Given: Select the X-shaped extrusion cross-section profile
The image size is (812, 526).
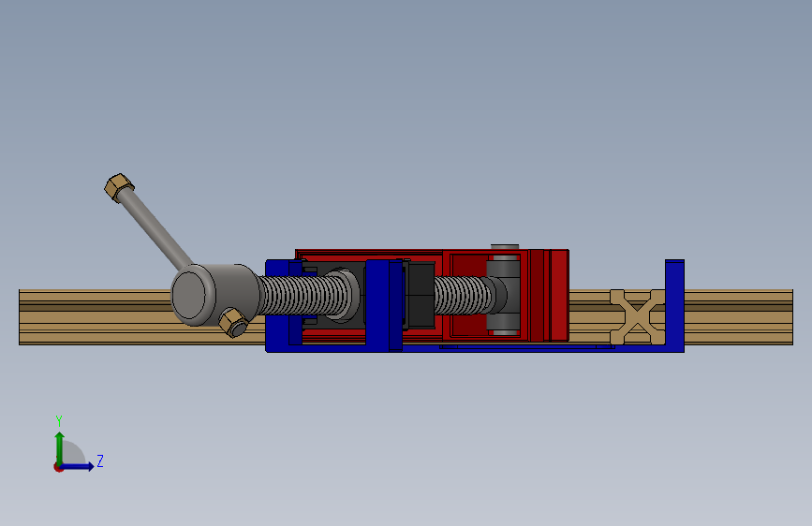Looking at the screenshot, I should pos(638,317).
